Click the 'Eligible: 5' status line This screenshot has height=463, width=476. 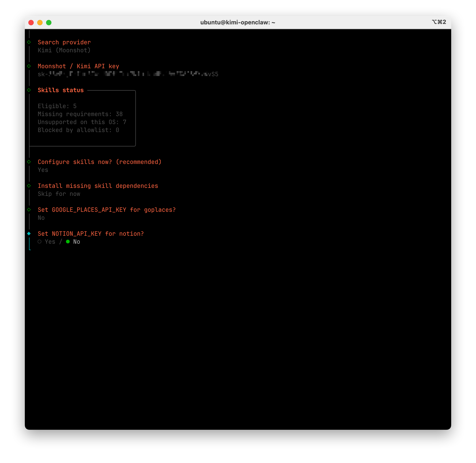pyautogui.click(x=57, y=106)
